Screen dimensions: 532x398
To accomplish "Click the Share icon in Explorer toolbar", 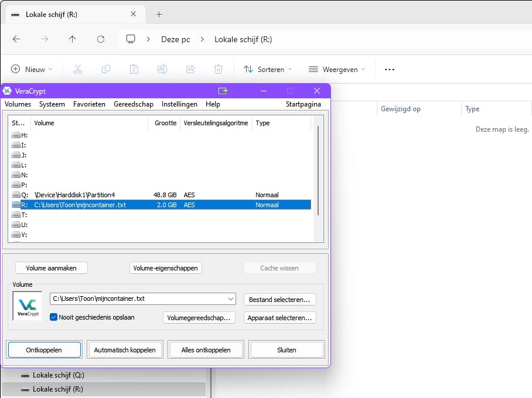I will pyautogui.click(x=190, y=69).
